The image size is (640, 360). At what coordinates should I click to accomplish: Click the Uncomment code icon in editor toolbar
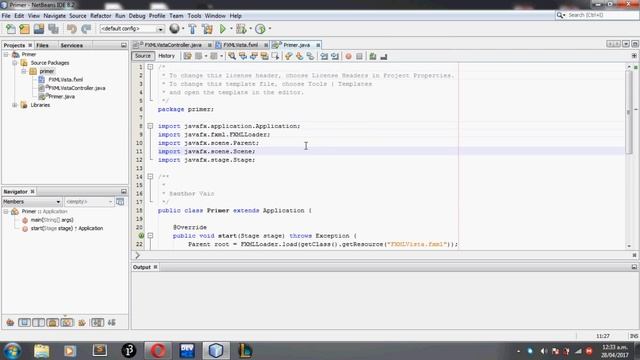[384, 56]
